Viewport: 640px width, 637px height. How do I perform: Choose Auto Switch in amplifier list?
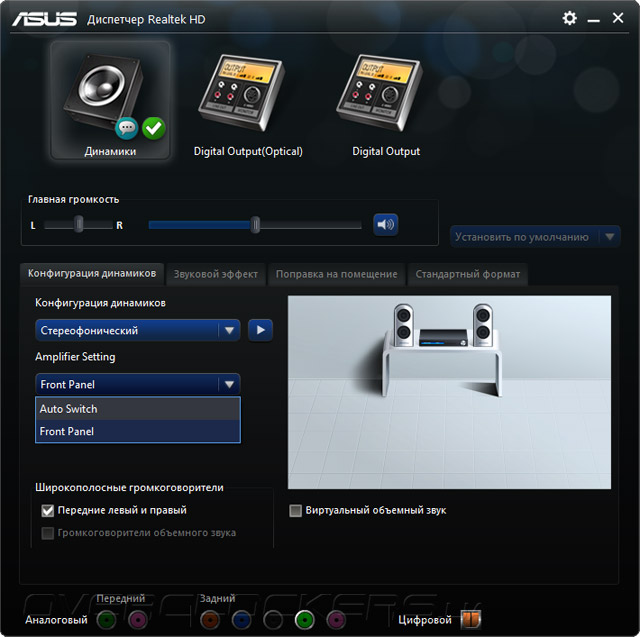point(138,409)
